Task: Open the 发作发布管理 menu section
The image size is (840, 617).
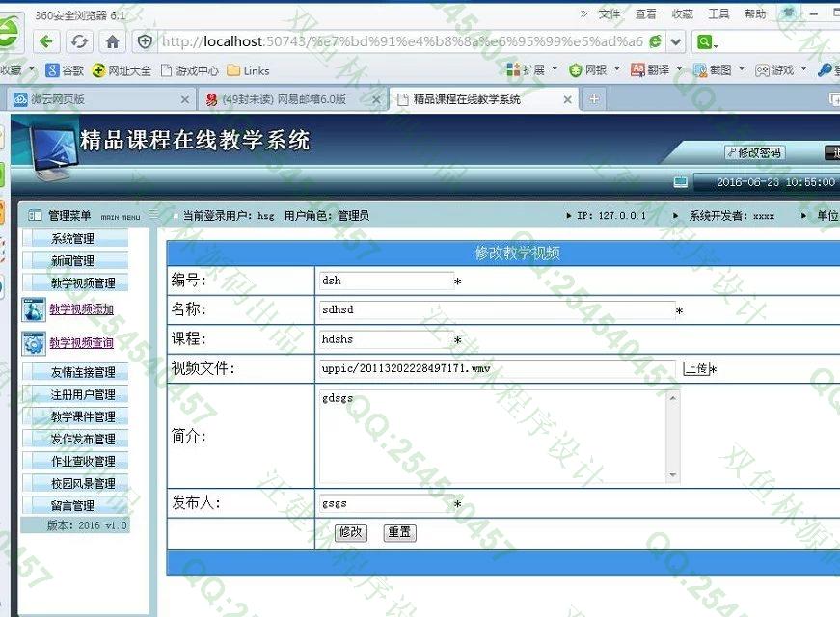Action: coord(75,440)
